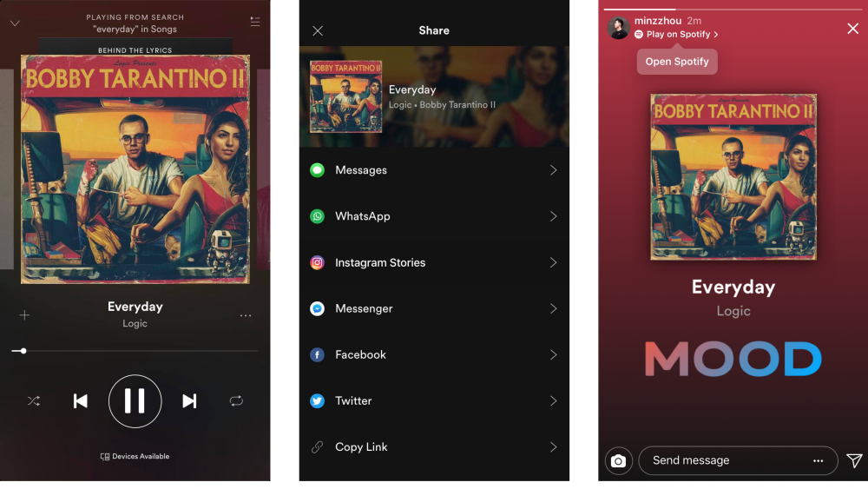868x489 pixels.
Task: Tap the paper plane send icon
Action: click(x=854, y=460)
